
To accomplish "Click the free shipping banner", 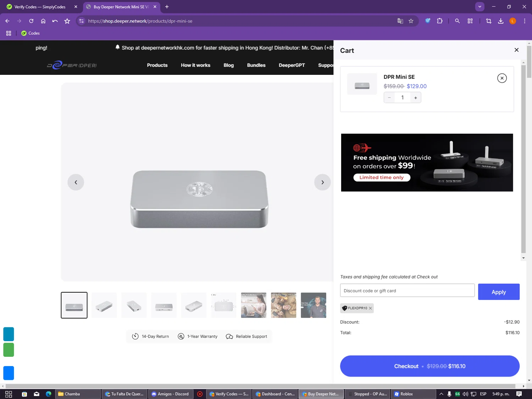I will pyautogui.click(x=427, y=162).
